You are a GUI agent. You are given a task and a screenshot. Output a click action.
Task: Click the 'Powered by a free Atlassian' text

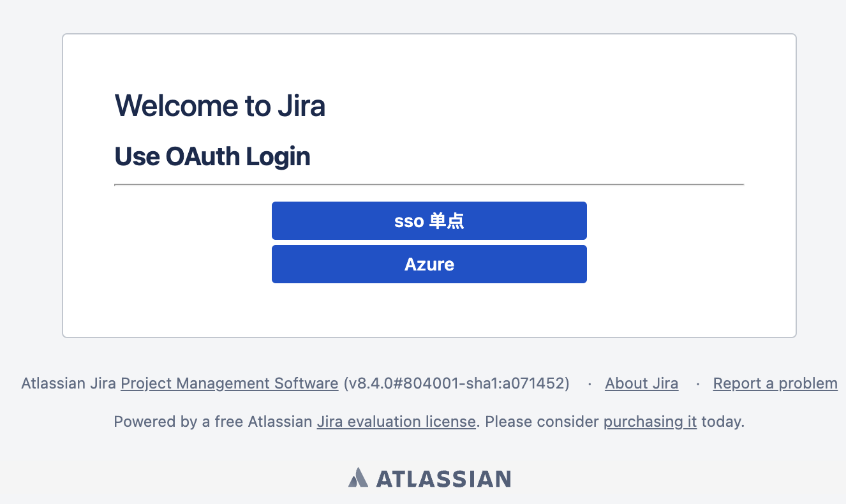[212, 422]
